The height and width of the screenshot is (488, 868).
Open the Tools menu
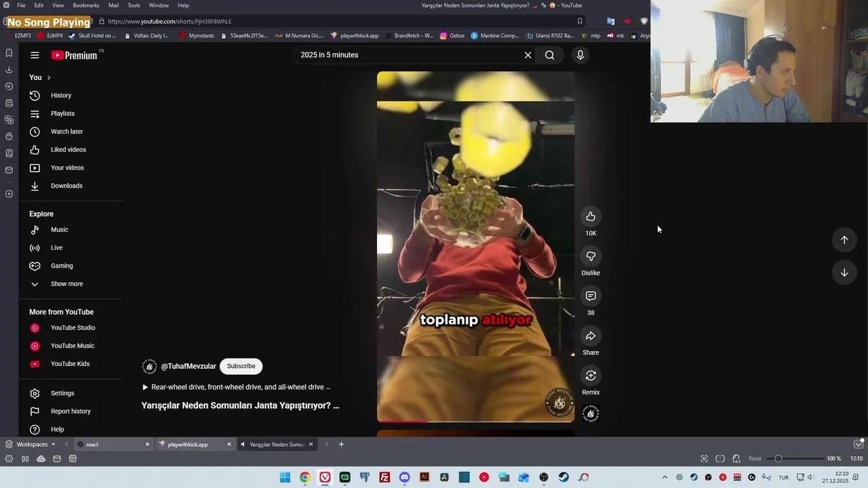click(134, 5)
